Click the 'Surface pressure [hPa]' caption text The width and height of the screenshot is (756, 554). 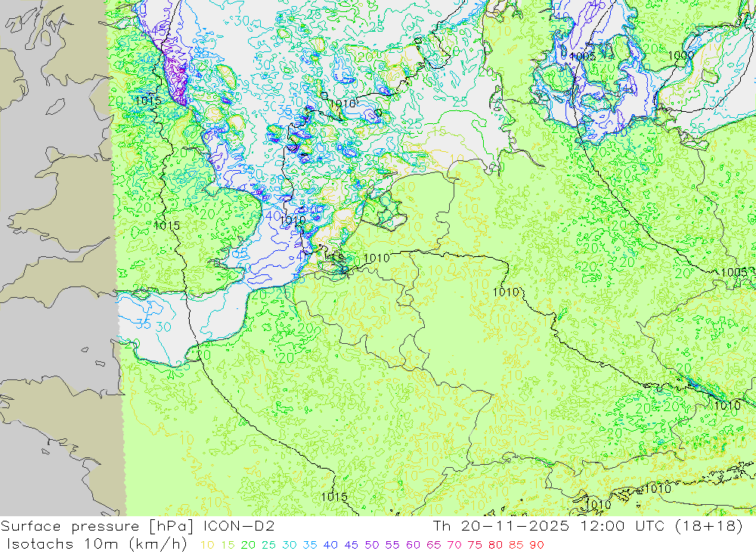pyautogui.click(x=98, y=526)
